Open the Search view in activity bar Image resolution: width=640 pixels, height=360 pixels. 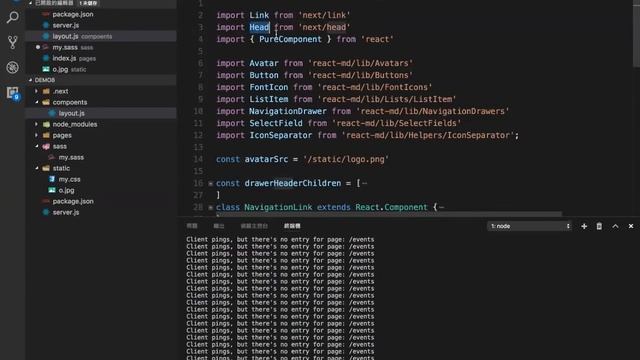point(13,17)
